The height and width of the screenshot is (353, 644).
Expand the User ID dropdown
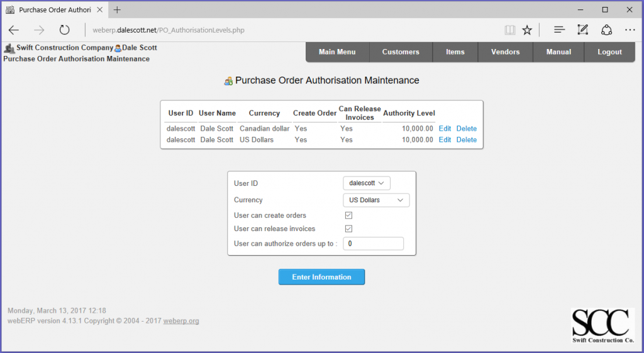(367, 183)
